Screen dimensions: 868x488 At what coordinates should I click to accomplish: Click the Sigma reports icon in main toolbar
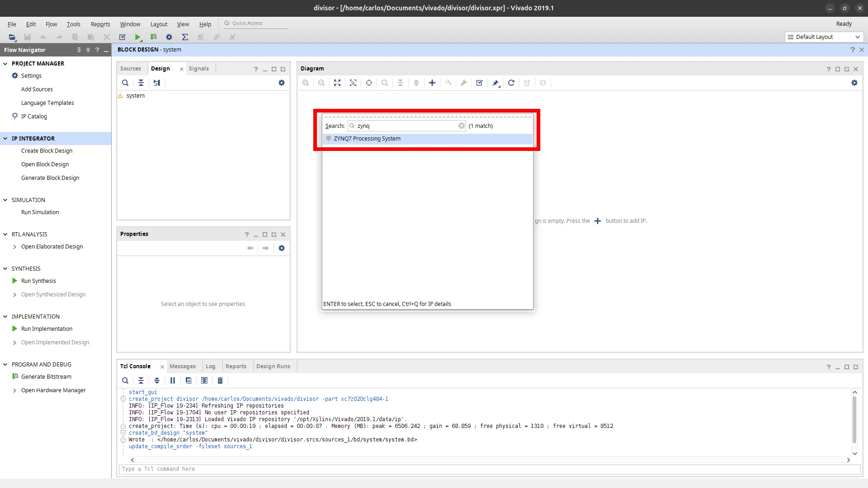[x=185, y=37]
